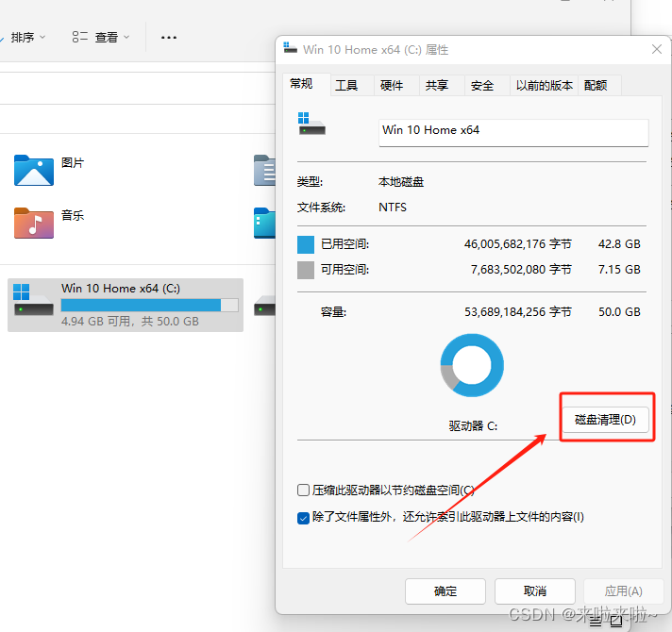Click the 应用(A) button
The image size is (672, 632).
(x=623, y=591)
